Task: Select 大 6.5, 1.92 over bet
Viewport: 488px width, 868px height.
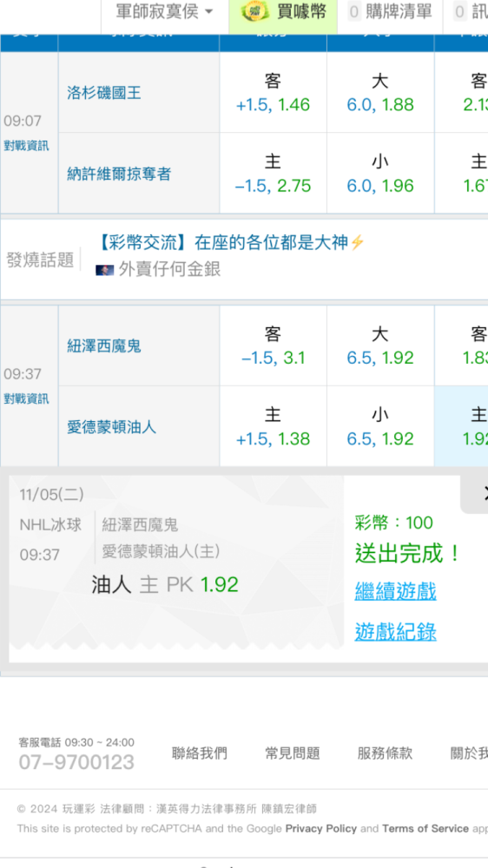Action: (380, 345)
